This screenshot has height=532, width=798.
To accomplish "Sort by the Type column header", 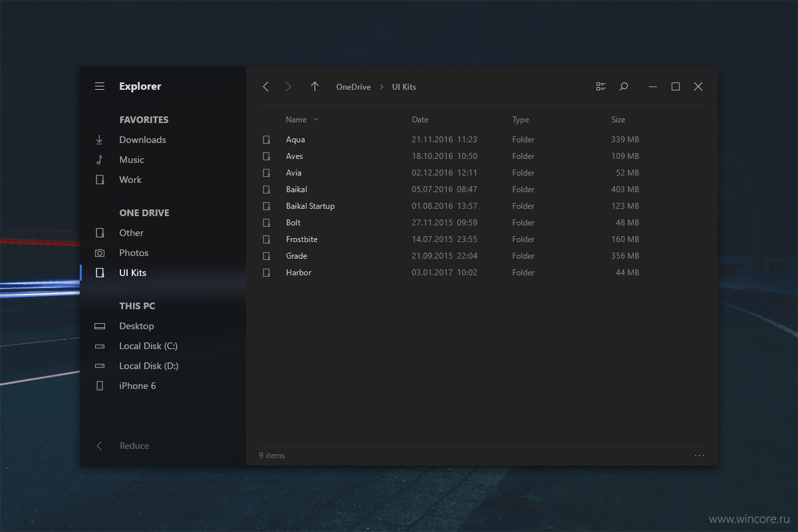I will click(521, 120).
